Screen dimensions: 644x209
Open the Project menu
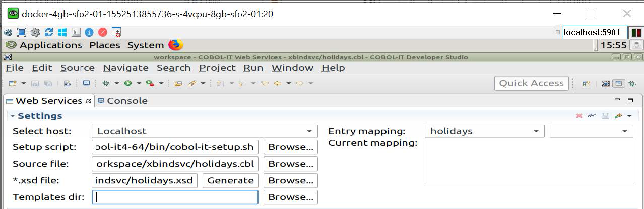pos(217,68)
